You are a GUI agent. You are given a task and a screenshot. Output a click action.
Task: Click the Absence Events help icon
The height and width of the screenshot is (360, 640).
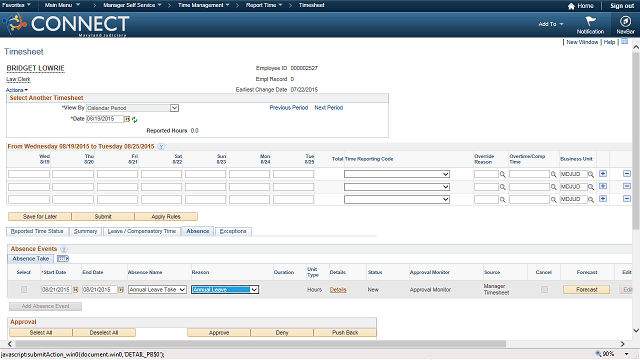pyautogui.click(x=64, y=249)
